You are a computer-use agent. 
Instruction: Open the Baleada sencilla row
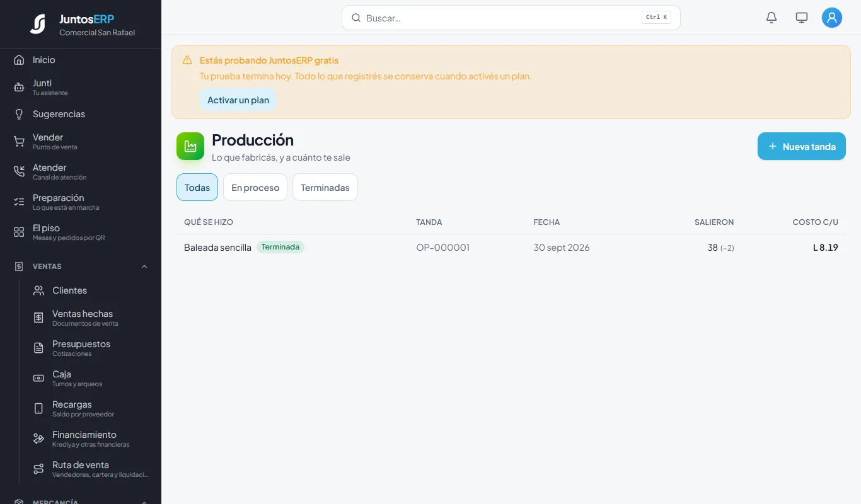(511, 248)
